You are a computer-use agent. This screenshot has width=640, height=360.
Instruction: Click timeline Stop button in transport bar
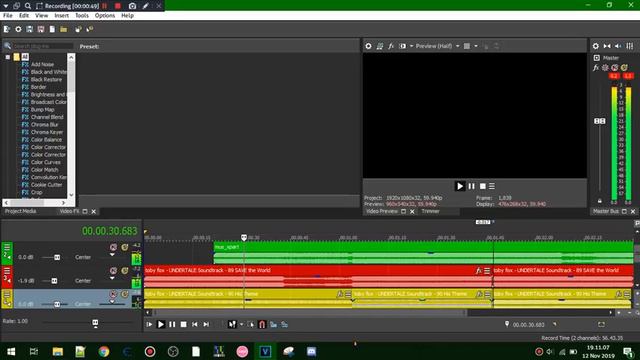click(184, 324)
